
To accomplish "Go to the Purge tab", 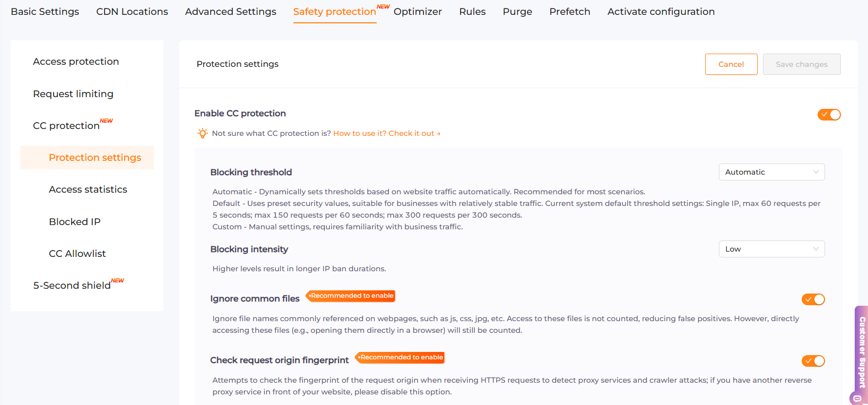I will (517, 12).
